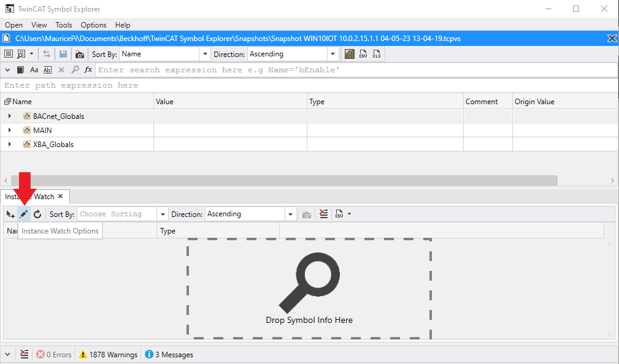Image resolution: width=619 pixels, height=364 pixels.
Task: Toggle the 0 Errors filter
Action: (54, 355)
